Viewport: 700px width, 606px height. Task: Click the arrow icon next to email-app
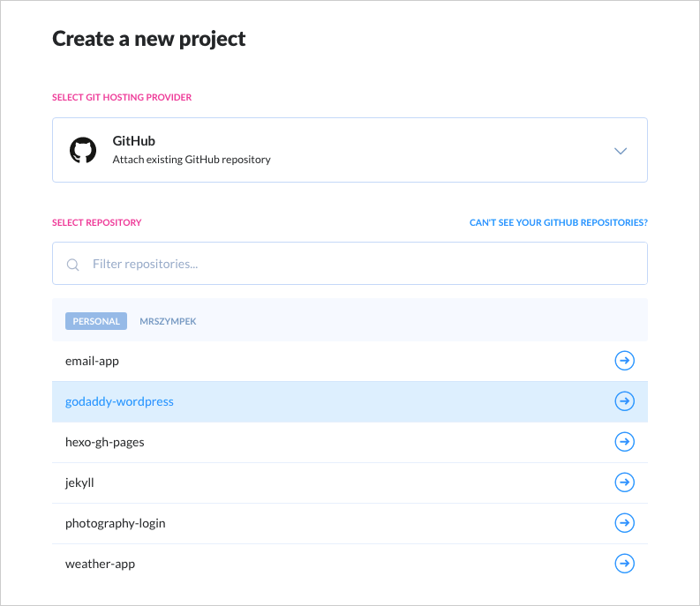click(624, 361)
